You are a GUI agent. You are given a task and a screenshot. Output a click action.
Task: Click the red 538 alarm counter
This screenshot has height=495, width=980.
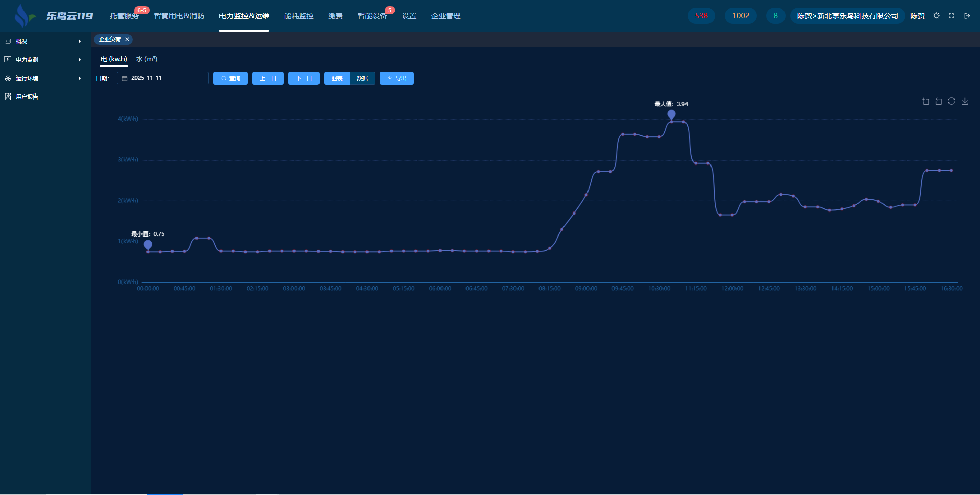[701, 16]
